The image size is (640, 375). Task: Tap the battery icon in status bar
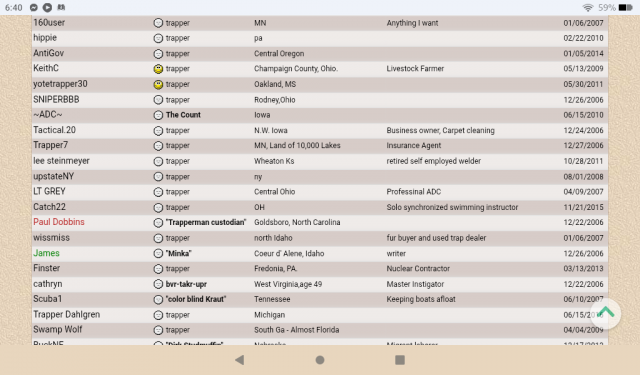click(625, 8)
